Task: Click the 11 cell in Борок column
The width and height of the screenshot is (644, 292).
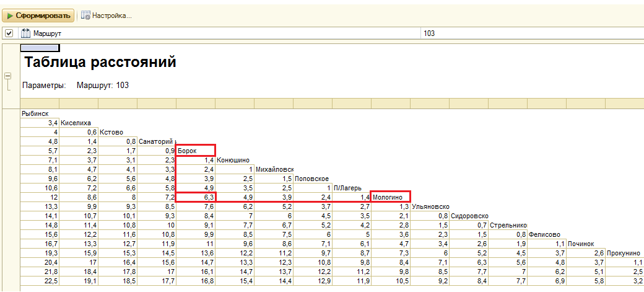Action: [196, 244]
